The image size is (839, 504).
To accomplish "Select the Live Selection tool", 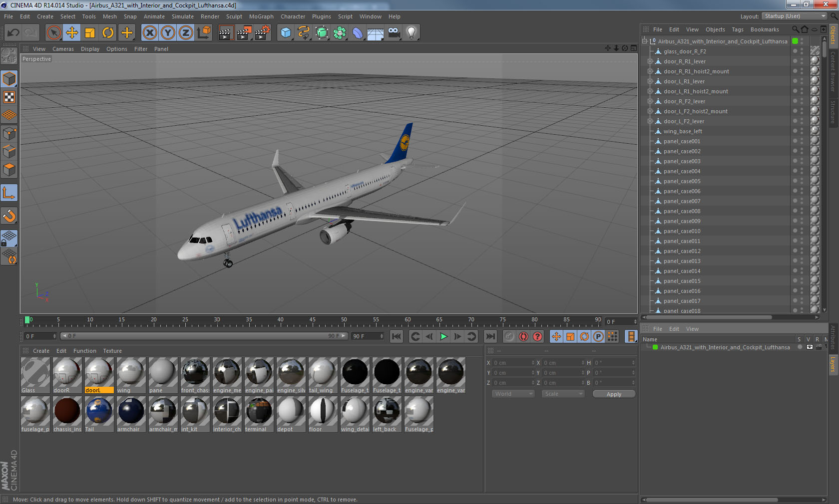I will point(53,33).
